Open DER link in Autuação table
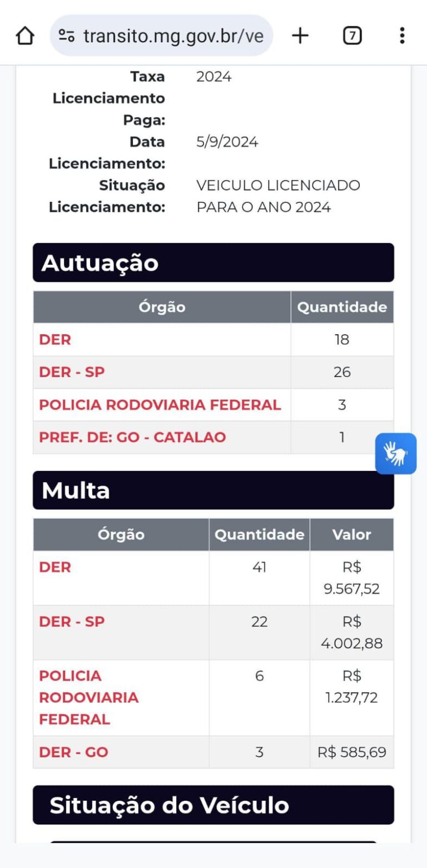 (x=55, y=340)
